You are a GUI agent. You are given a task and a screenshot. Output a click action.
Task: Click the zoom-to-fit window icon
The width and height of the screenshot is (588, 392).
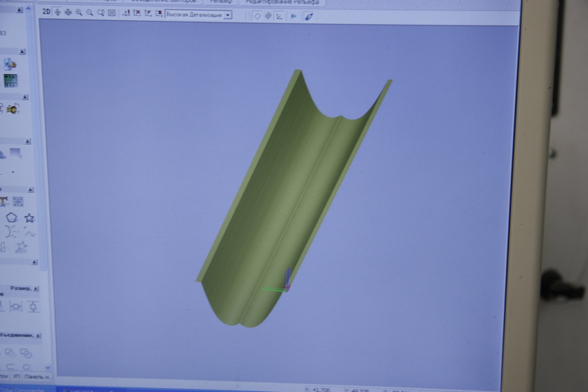pos(112,13)
